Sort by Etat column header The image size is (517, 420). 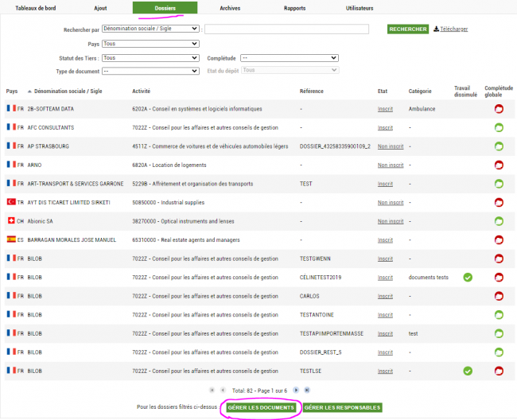[383, 91]
